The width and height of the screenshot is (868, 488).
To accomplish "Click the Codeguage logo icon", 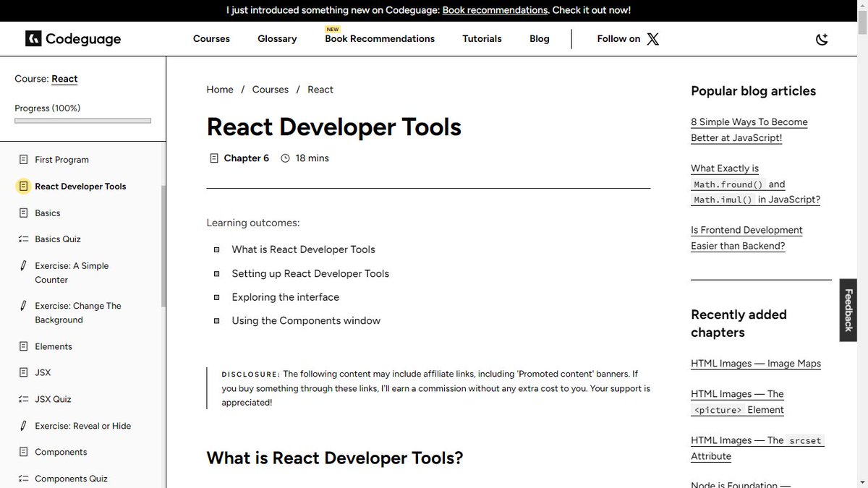I will [33, 38].
